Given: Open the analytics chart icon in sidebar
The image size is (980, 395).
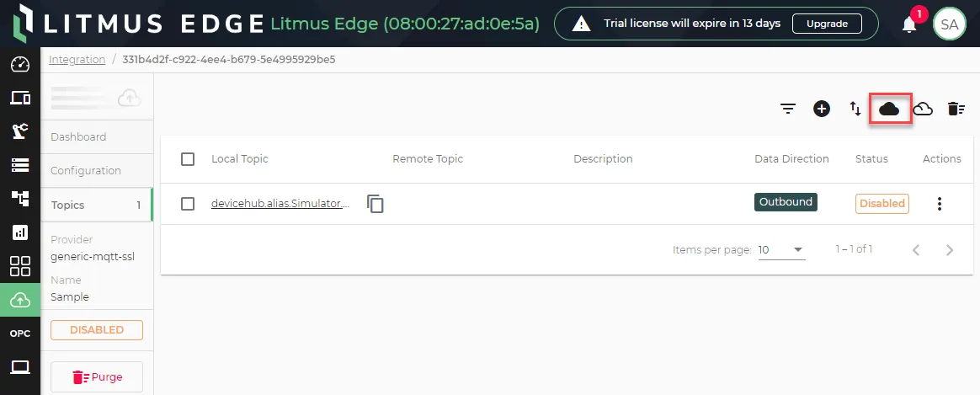Looking at the screenshot, I should [20, 232].
